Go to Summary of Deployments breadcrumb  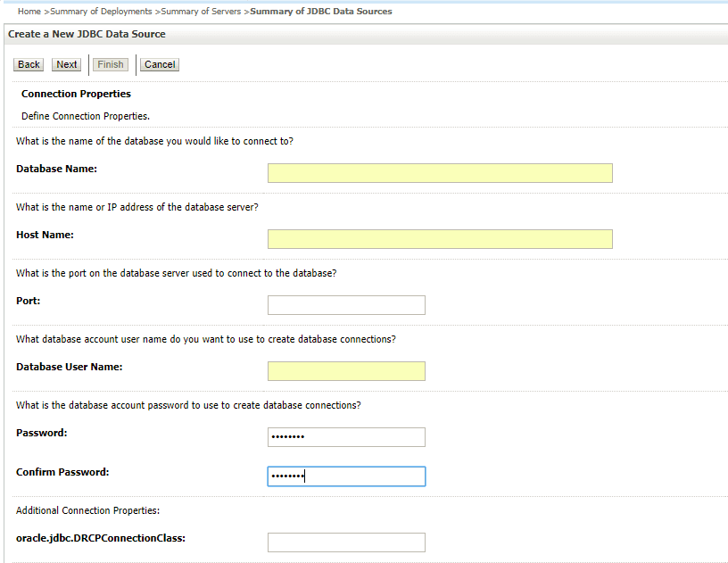(x=101, y=12)
